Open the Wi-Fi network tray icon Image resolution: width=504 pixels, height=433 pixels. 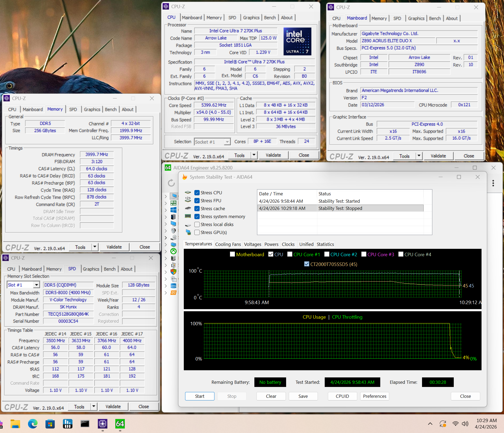455,423
